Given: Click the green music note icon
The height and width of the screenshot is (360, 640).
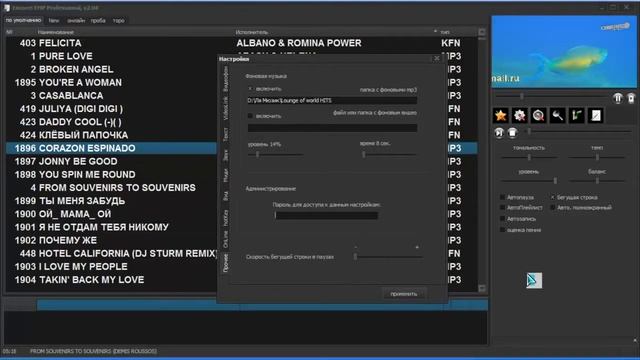Looking at the screenshot, I should pos(576,116).
